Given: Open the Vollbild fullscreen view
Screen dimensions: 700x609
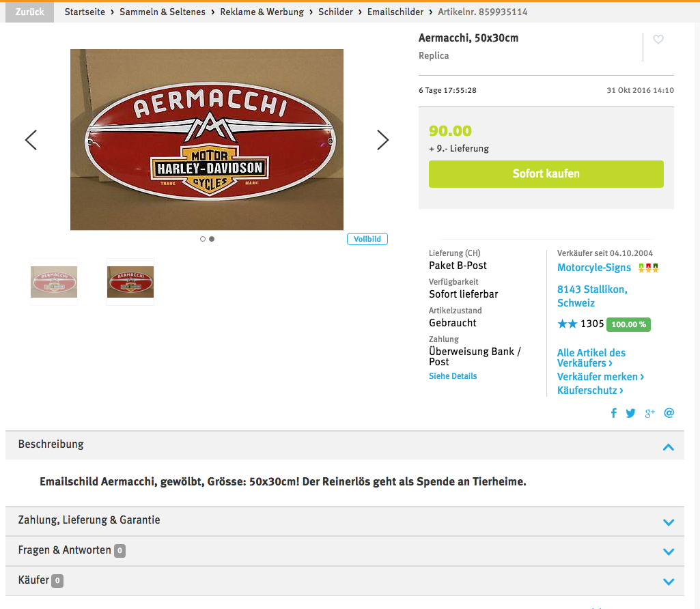Looking at the screenshot, I should (367, 239).
